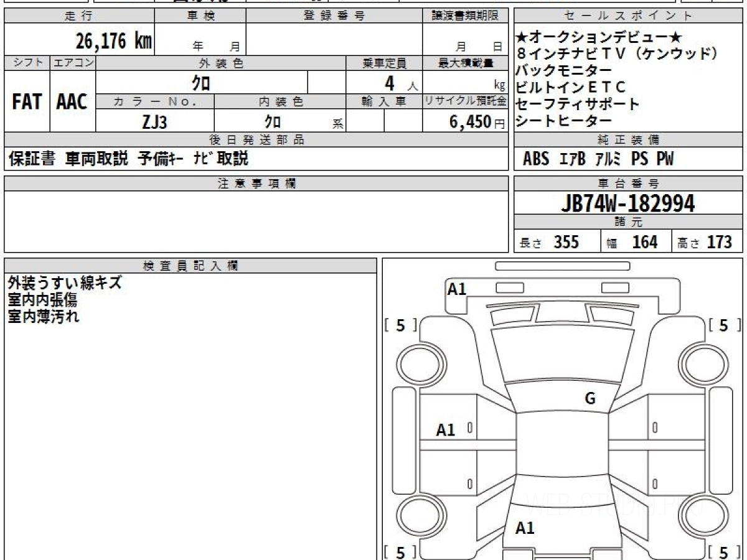
Task: Select the FAT shift type cell
Action: (x=27, y=101)
